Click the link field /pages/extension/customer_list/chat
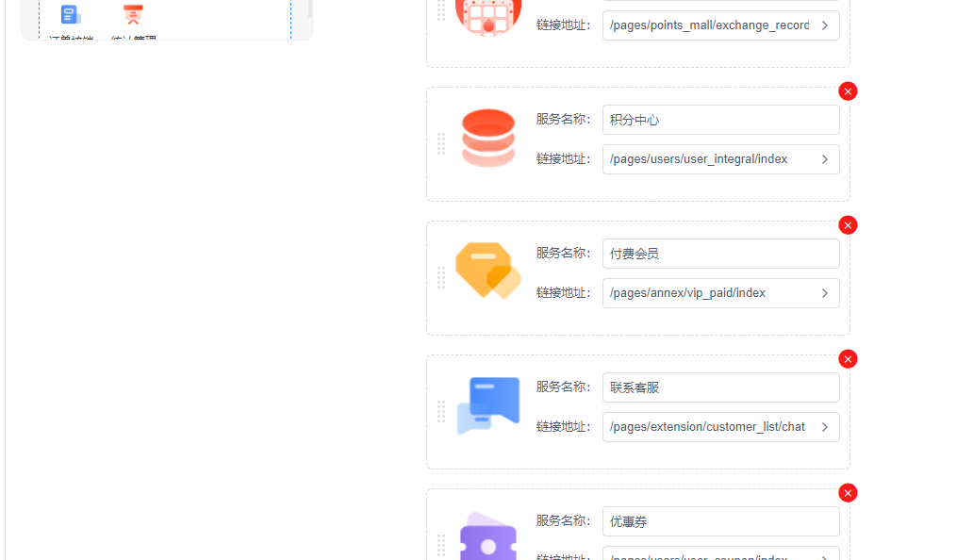 [720, 427]
